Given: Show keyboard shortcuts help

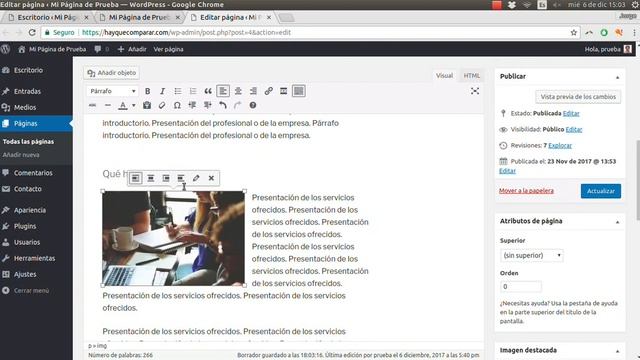Looking at the screenshot, I should point(253,105).
